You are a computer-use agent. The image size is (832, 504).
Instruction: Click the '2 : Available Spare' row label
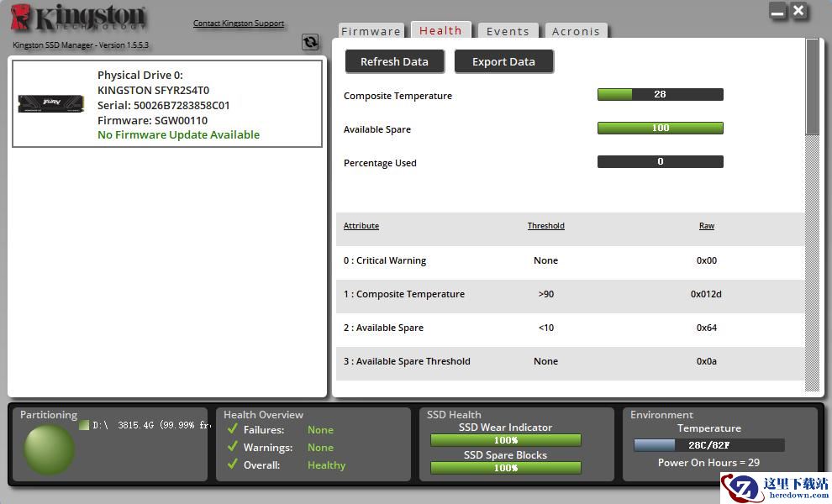click(383, 328)
